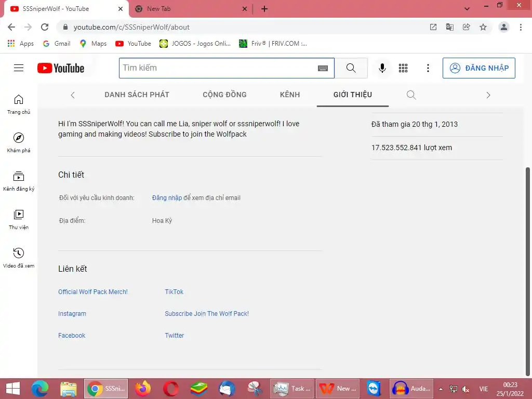
Task: Click ĐĂNG NHẬP sign-in button
Action: pyautogui.click(x=478, y=68)
